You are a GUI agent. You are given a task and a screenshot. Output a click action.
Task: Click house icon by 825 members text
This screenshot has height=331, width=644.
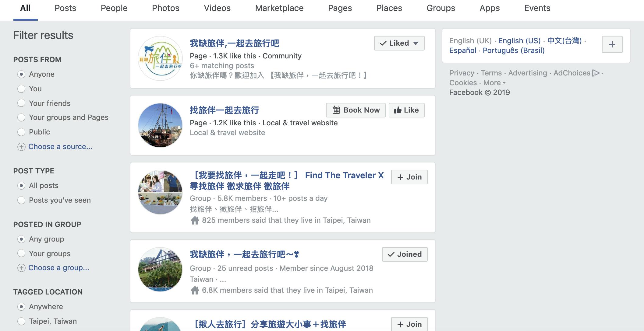click(x=195, y=220)
